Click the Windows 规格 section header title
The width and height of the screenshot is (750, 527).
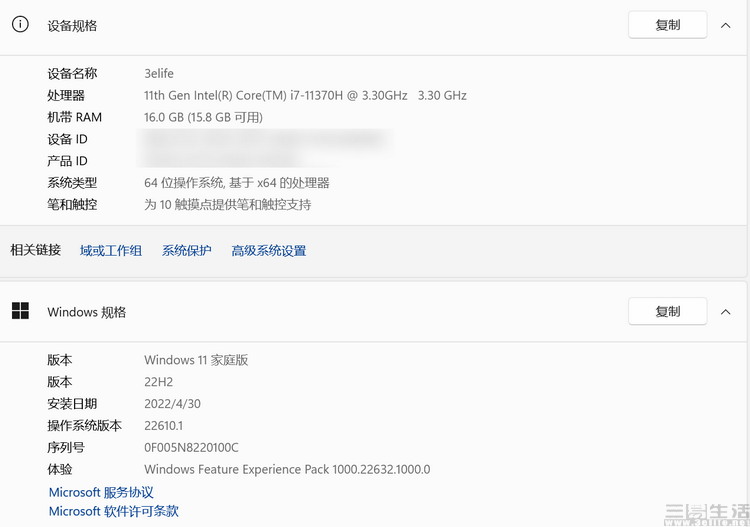point(86,312)
